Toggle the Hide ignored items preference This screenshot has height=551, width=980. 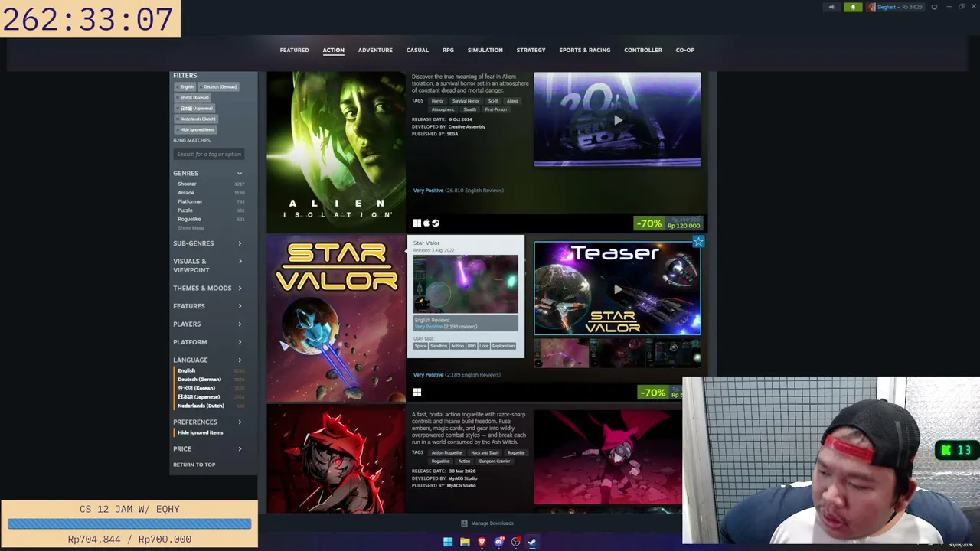201,432
